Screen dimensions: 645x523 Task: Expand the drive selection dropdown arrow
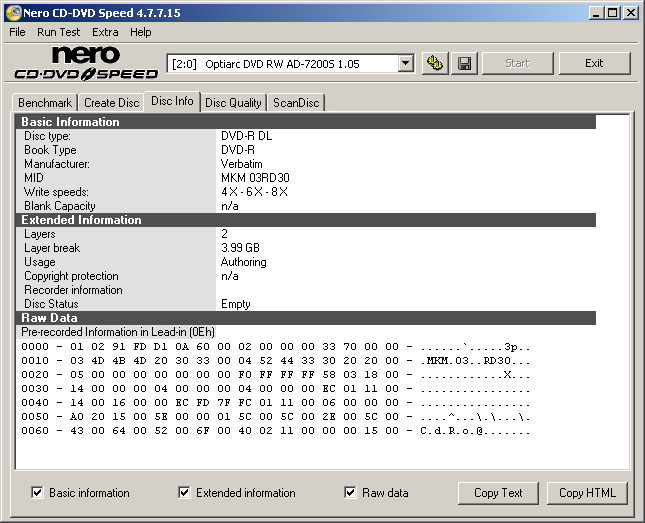pos(405,64)
